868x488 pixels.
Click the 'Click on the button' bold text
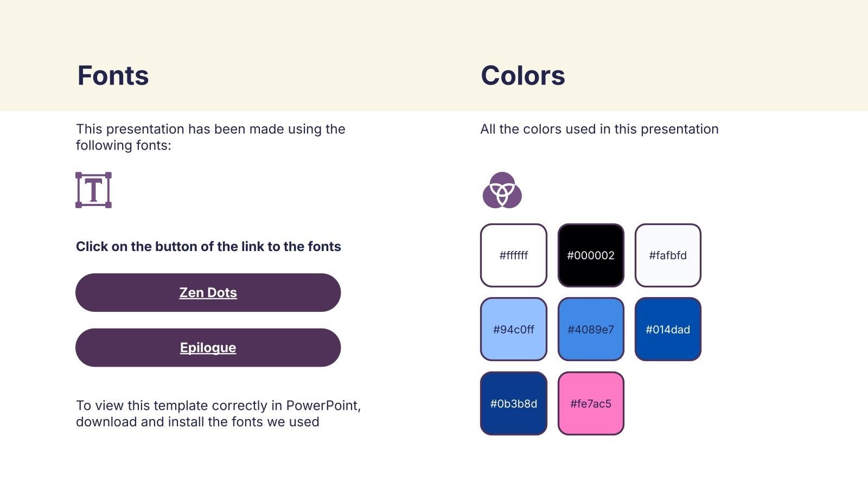[208, 247]
